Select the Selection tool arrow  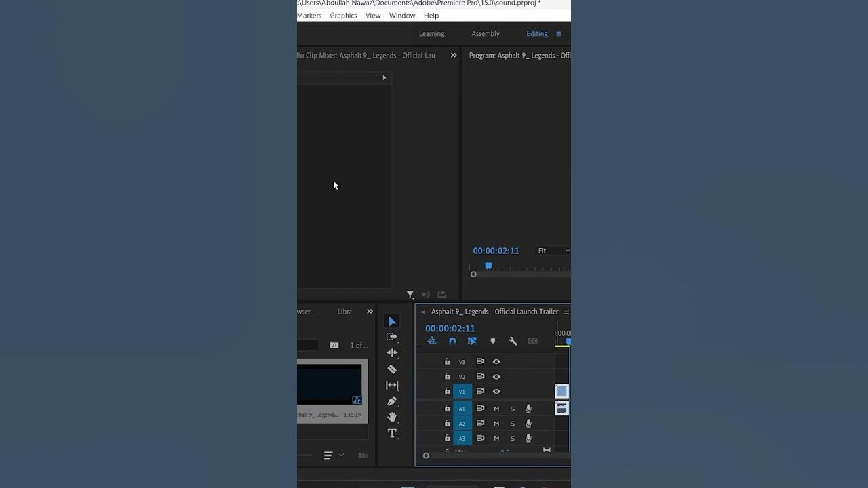point(392,321)
